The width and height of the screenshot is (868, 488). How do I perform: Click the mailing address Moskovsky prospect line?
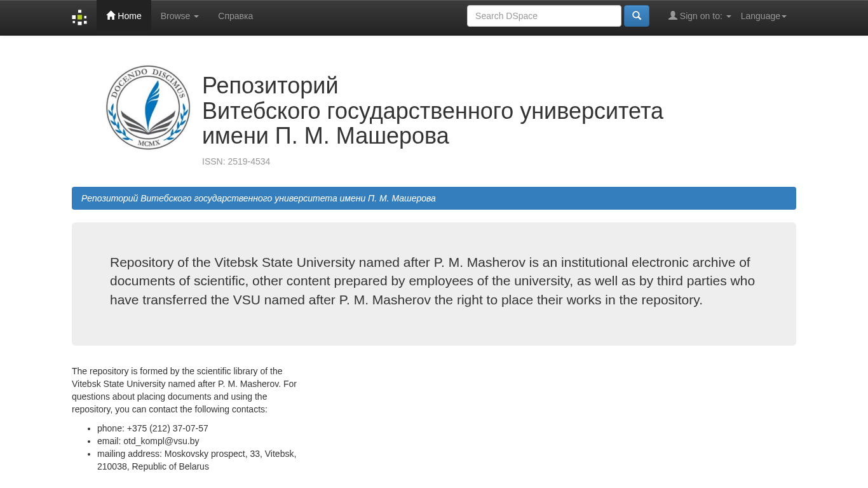(197, 460)
